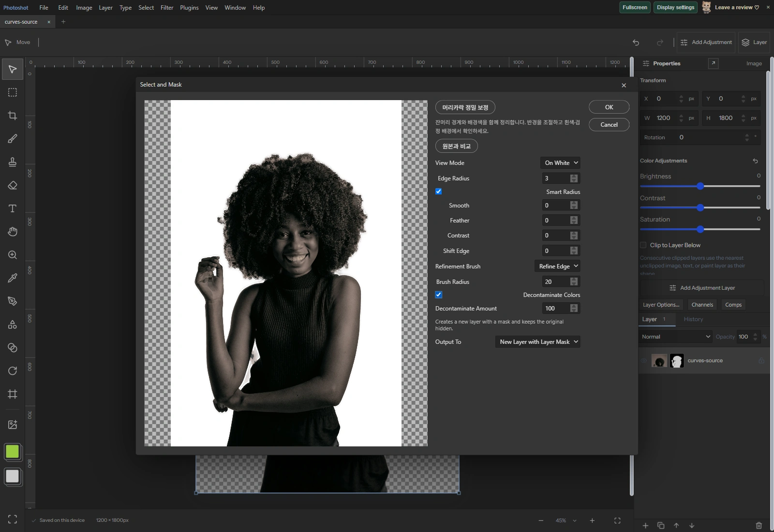Uncheck Decontaminate Colors checkbox
The height and width of the screenshot is (532, 774).
click(438, 295)
